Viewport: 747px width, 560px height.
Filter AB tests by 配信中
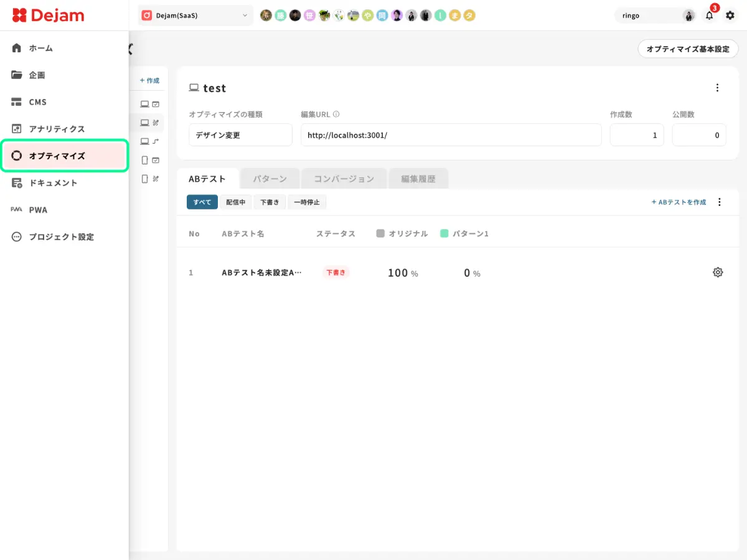[235, 202]
